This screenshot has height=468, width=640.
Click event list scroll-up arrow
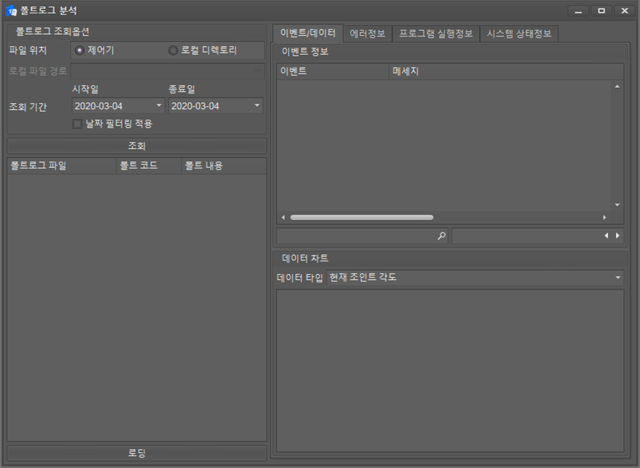pyautogui.click(x=618, y=87)
